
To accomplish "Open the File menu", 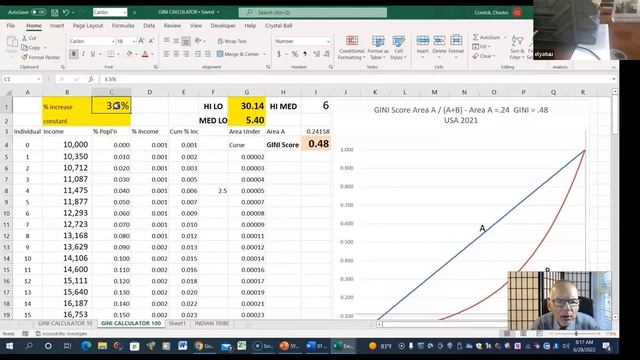I will [x=11, y=25].
